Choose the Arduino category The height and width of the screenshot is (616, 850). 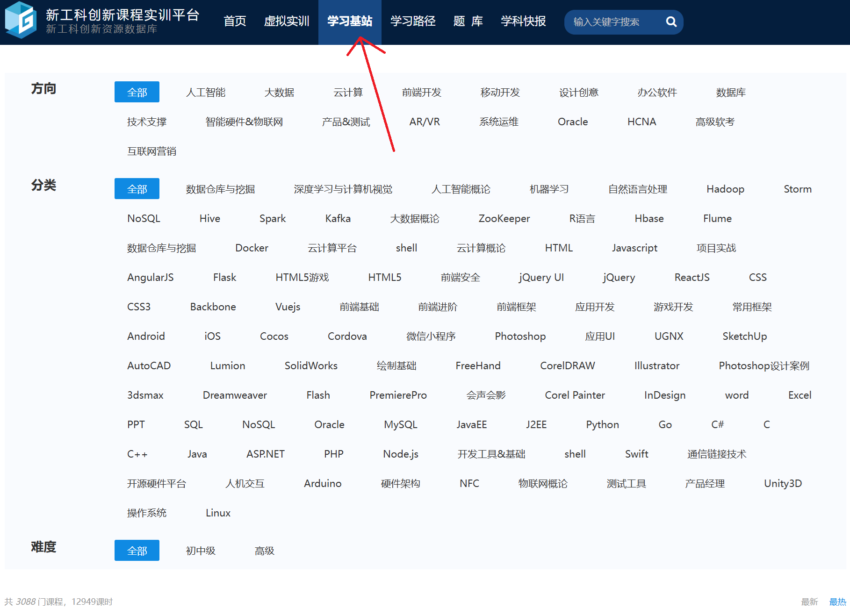pyautogui.click(x=323, y=483)
